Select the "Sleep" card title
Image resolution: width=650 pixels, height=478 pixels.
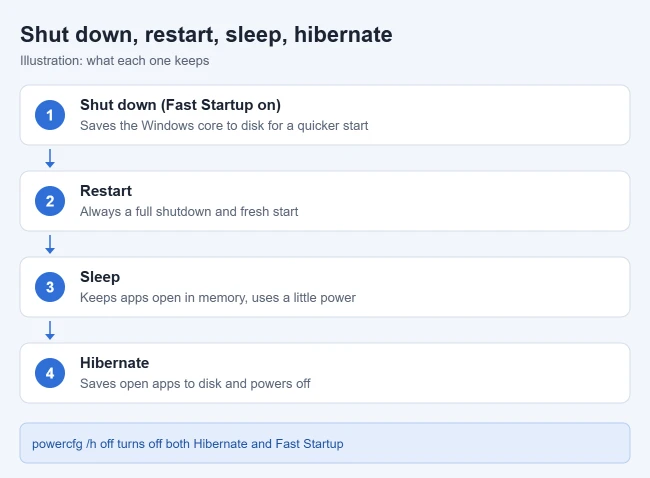click(100, 277)
